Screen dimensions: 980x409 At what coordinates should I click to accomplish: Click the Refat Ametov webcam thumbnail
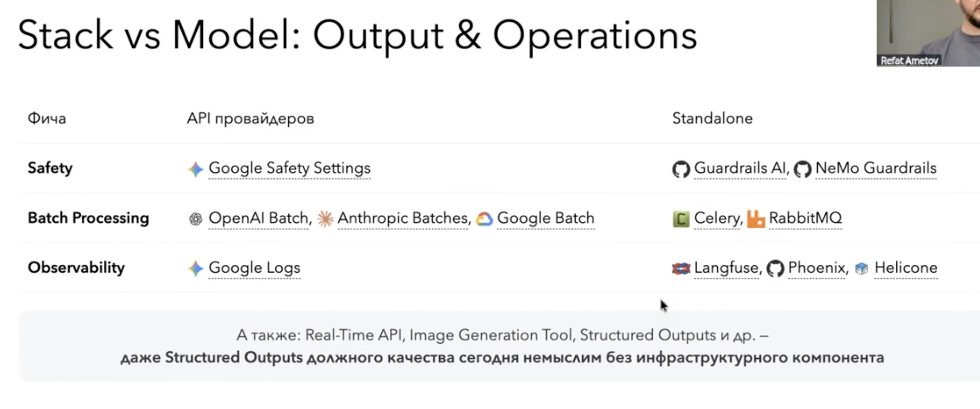point(928,33)
